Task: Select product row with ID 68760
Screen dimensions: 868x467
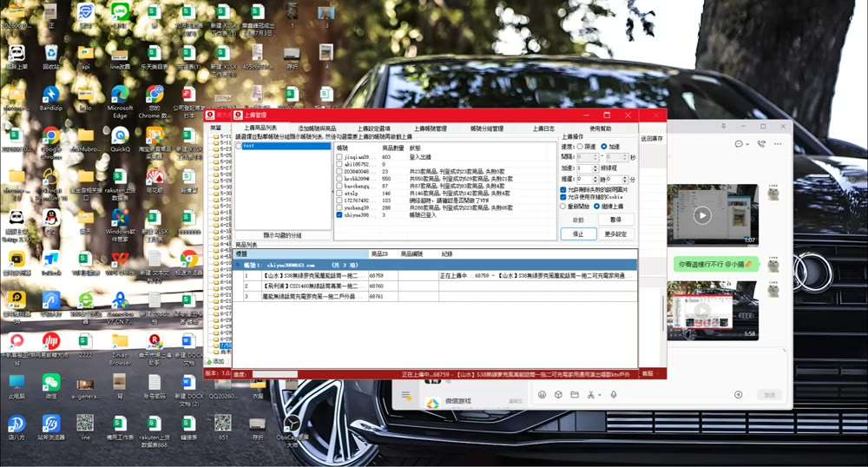Action: click(x=435, y=286)
